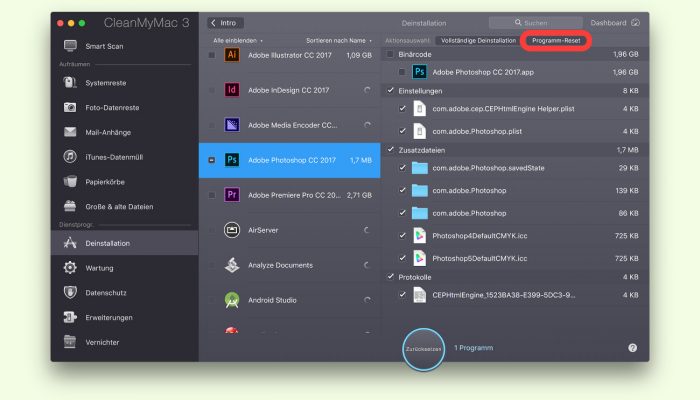Image resolution: width=700 pixels, height=400 pixels.
Task: Select the Android Studio row
Action: 289,300
